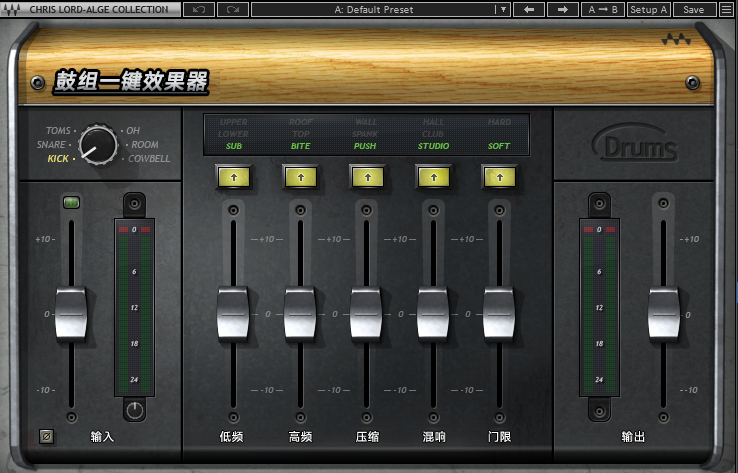Cycle the 低频 (bass) mode with its yellow arrow button
738x473 pixels.
234,177
